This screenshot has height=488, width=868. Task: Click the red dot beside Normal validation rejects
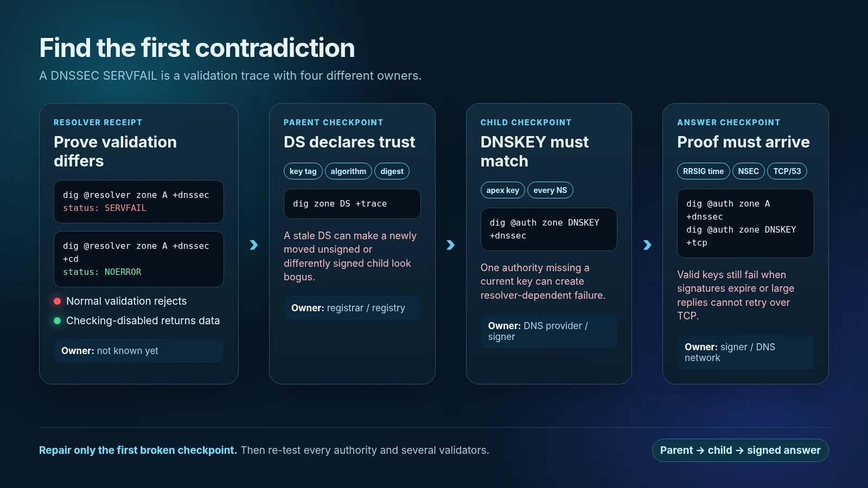[57, 301]
